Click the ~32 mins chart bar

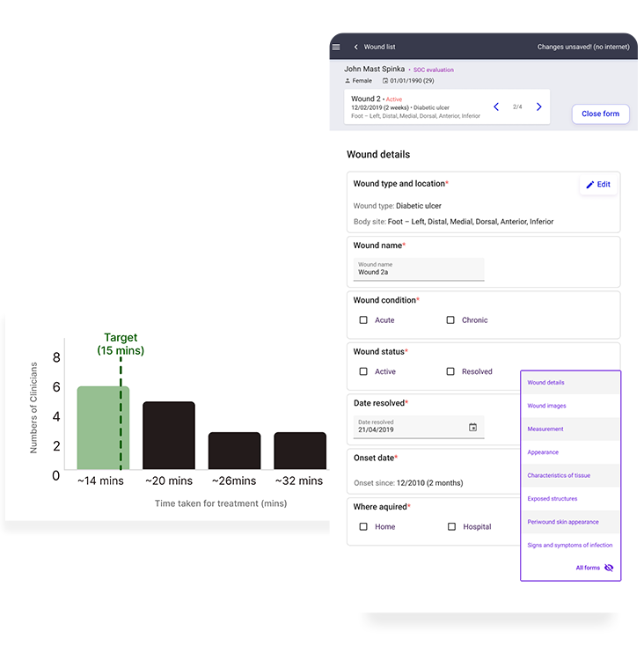(x=300, y=451)
